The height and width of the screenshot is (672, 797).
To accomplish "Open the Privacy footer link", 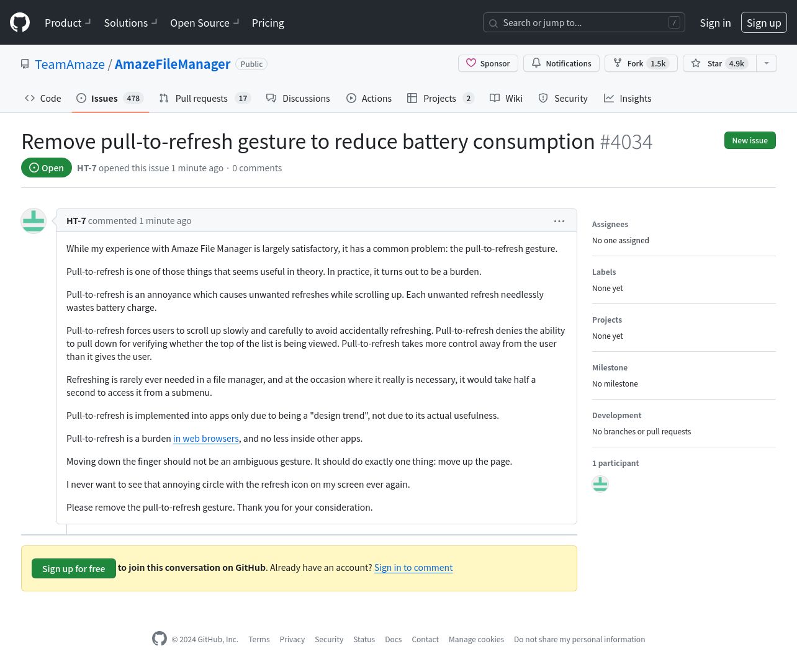I will coord(292,640).
